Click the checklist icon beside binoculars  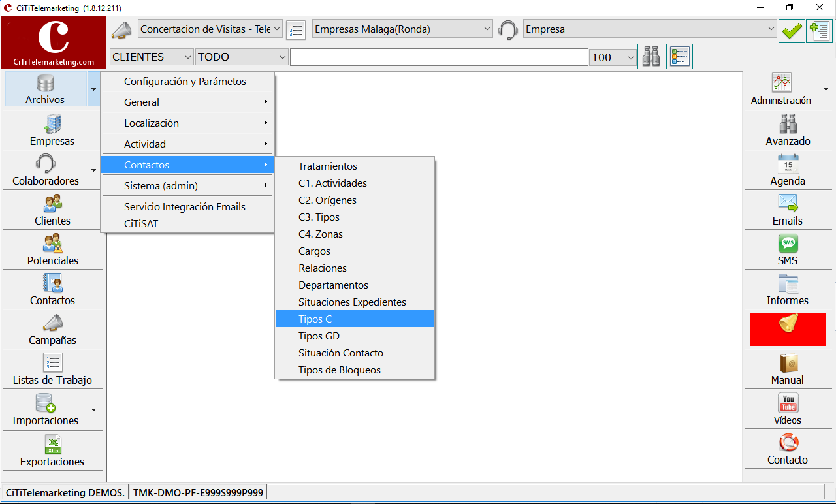pos(679,57)
